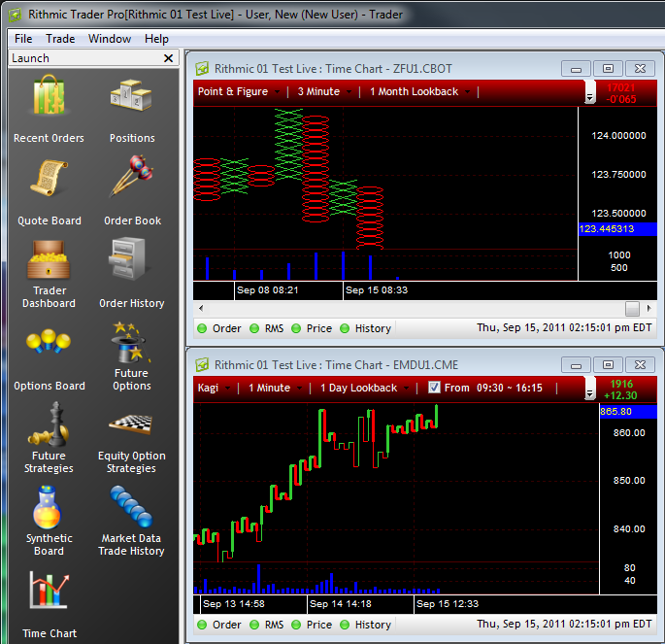Click the ZFU1 chart scrollbar thumb
665x644 pixels.
[x=632, y=309]
